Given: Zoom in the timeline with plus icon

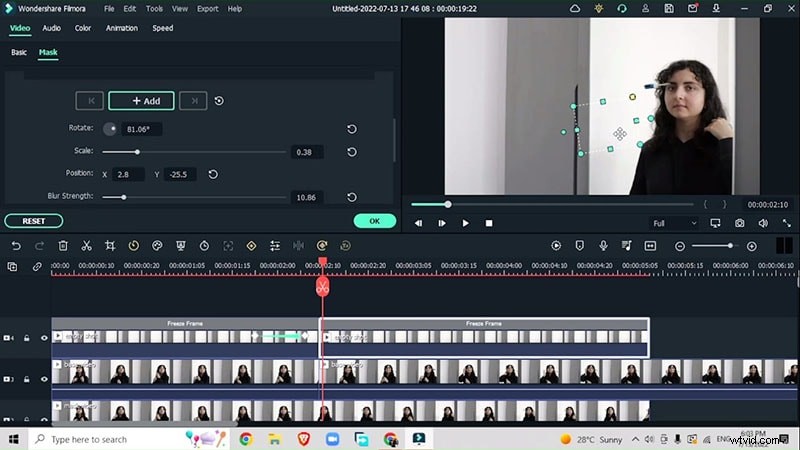Looking at the screenshot, I should click(x=752, y=246).
